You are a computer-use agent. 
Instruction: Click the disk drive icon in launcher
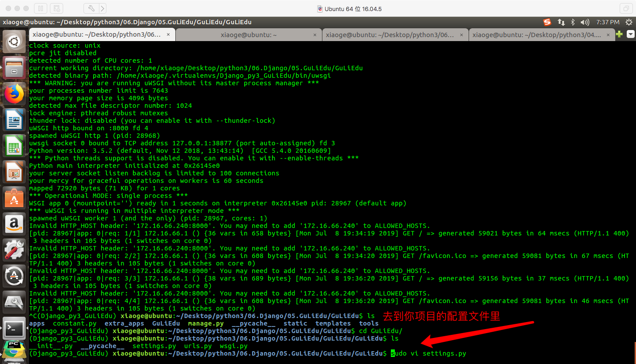[14, 302]
